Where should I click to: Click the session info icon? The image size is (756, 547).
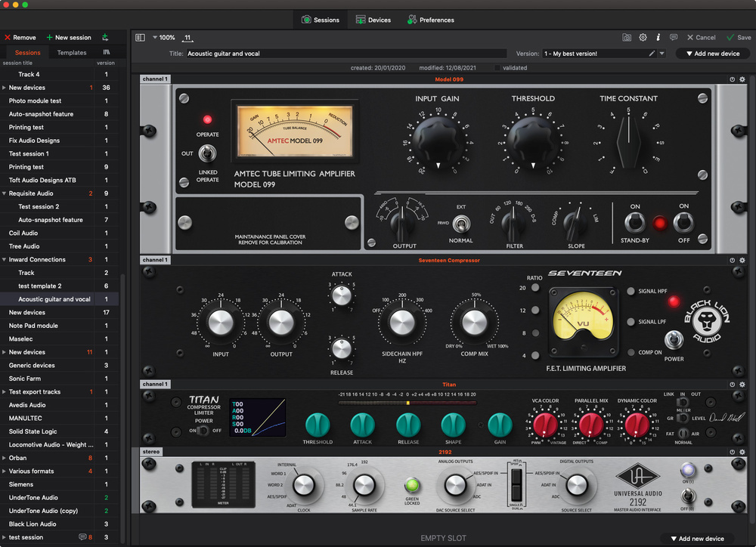point(658,37)
